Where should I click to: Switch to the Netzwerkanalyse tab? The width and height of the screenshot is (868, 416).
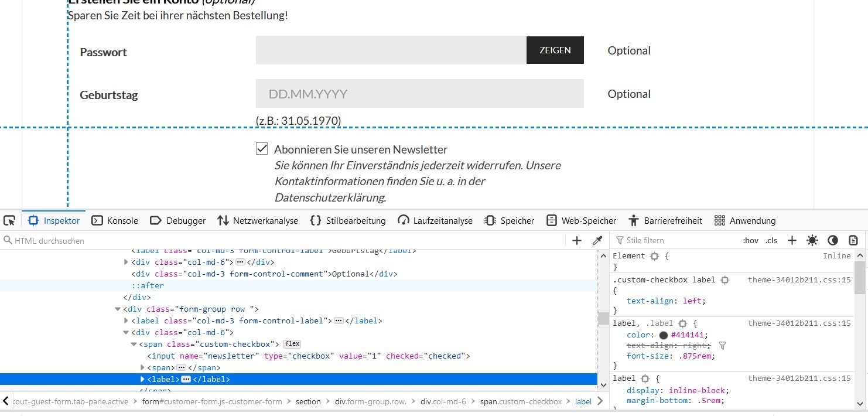coord(257,221)
